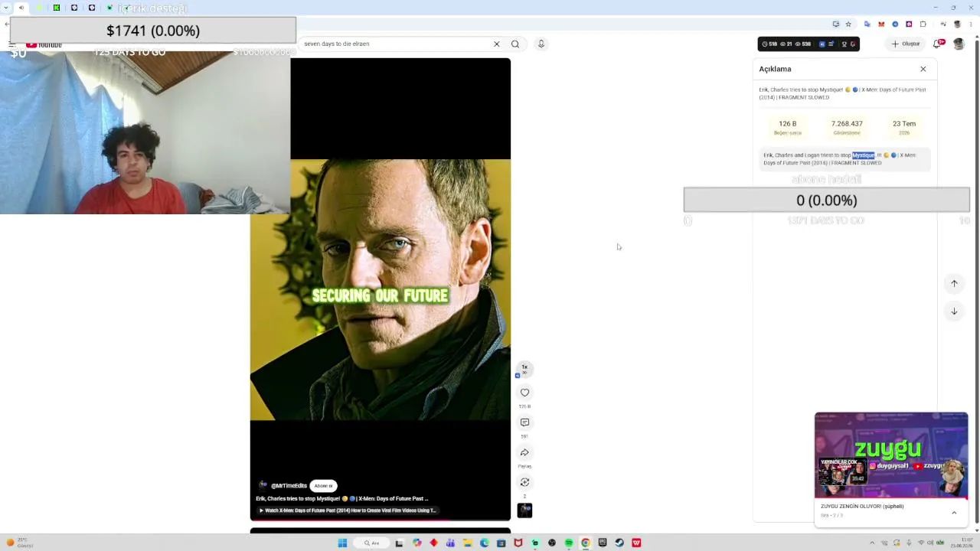Open @MrTimeEdits channel avatar

(263, 486)
